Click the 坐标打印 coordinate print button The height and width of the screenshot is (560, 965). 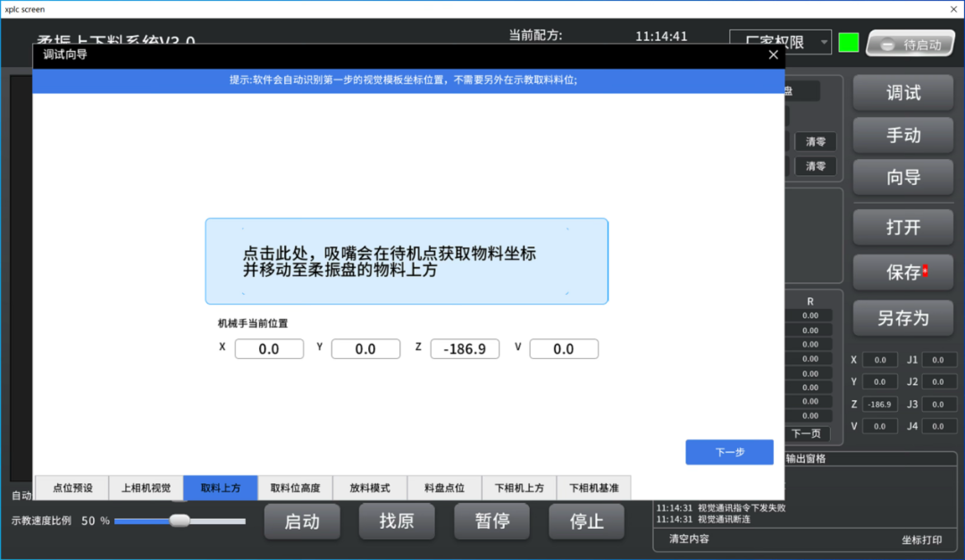point(921,539)
